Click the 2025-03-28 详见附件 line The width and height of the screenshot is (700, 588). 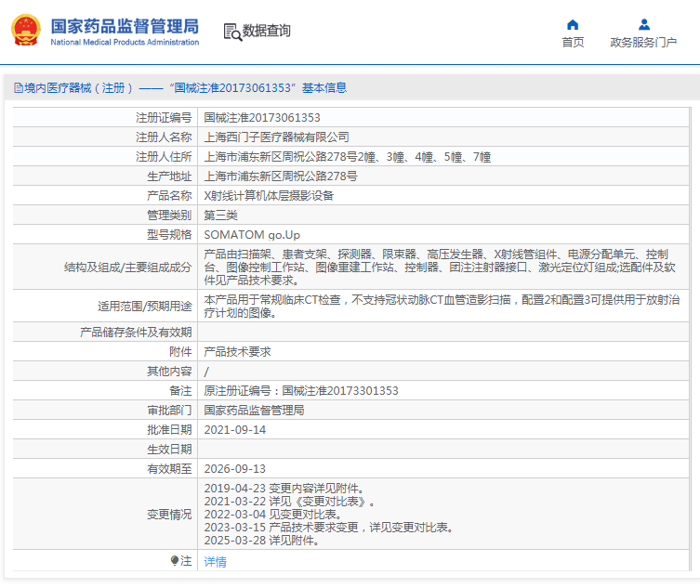261,541
